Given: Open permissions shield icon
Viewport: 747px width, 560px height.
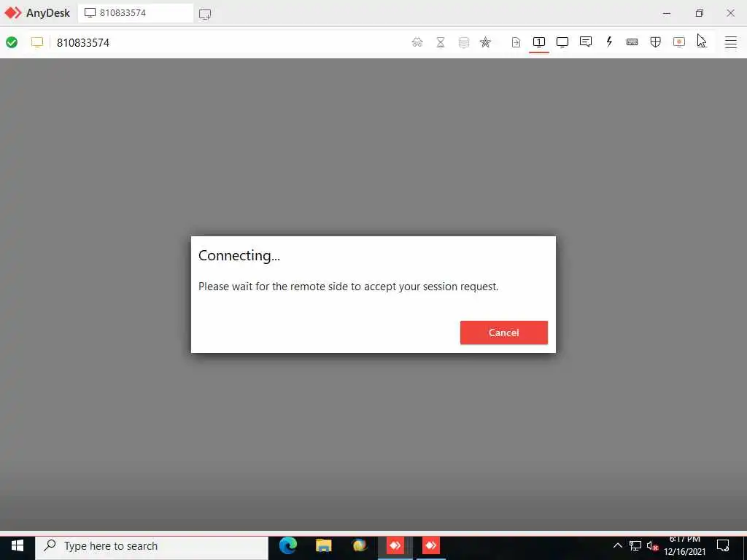Looking at the screenshot, I should (656, 42).
